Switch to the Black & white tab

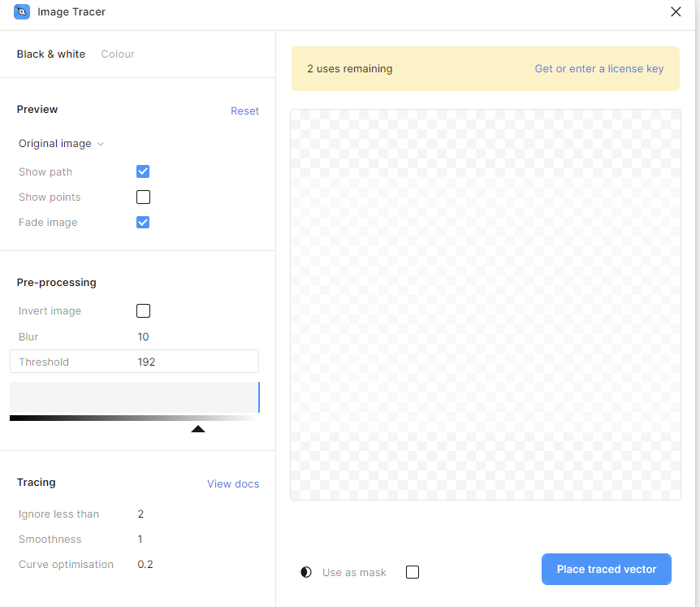click(51, 54)
